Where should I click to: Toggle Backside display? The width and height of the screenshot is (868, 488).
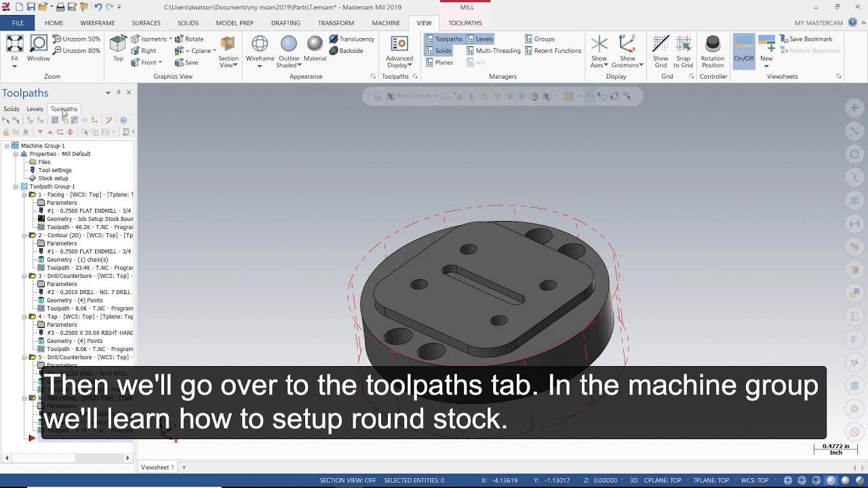click(346, 51)
